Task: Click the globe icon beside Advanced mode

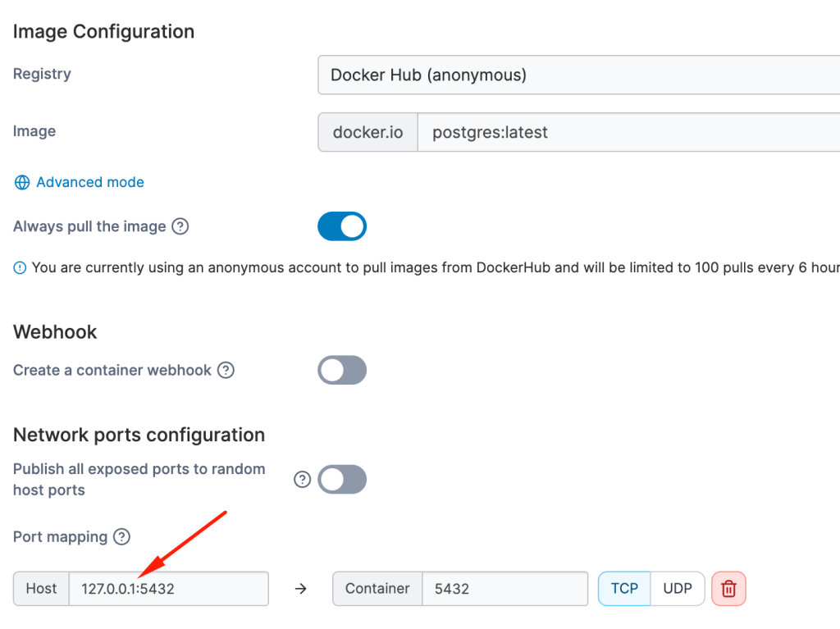Action: pyautogui.click(x=22, y=182)
